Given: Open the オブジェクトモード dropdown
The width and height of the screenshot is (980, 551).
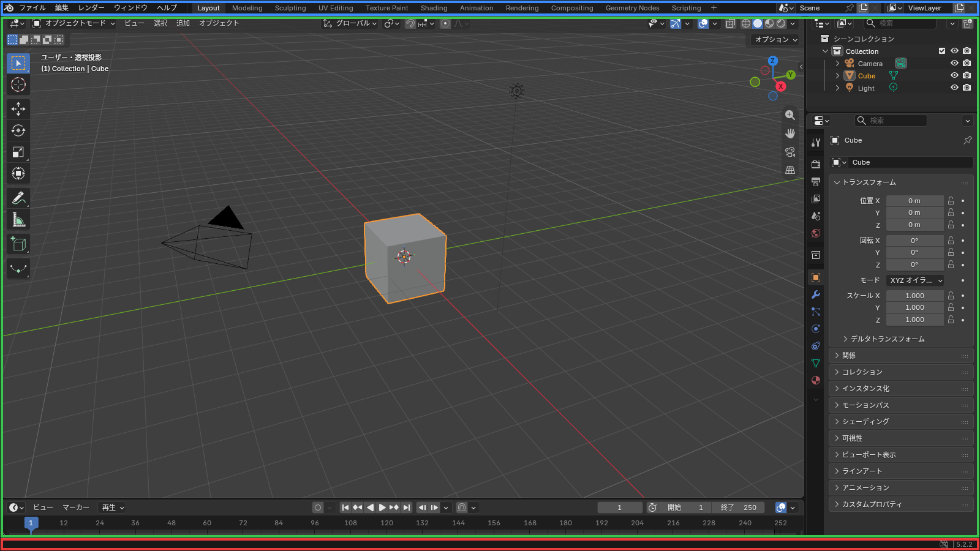Looking at the screenshot, I should [73, 23].
